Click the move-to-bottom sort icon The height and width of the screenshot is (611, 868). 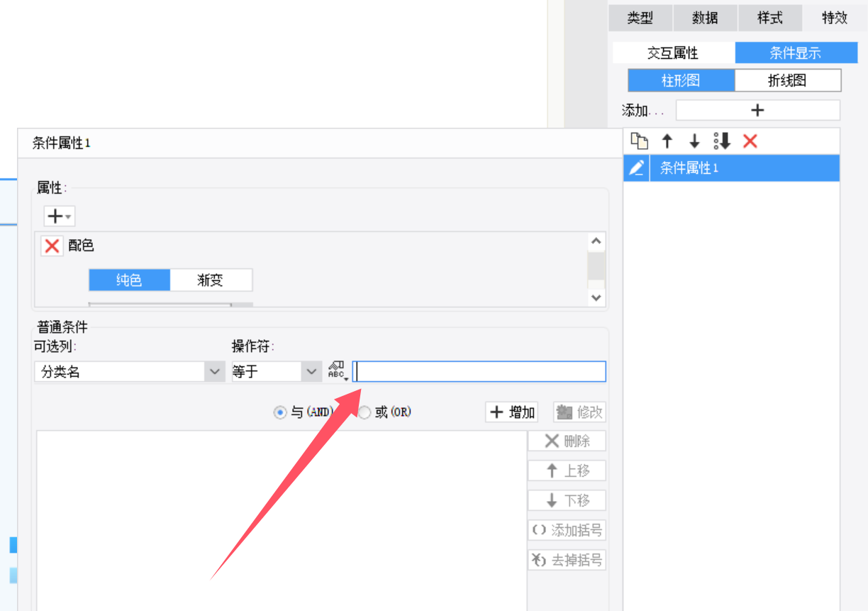click(x=722, y=141)
